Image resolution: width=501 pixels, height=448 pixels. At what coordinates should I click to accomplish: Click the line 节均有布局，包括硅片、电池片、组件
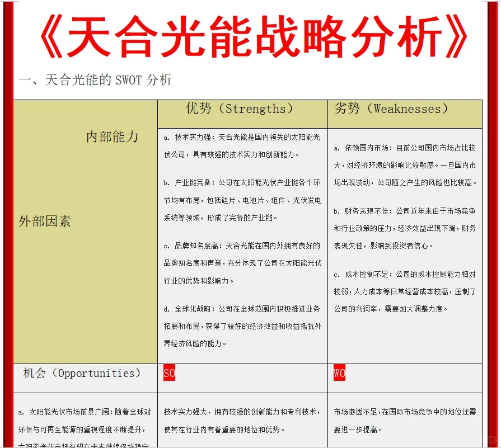click(242, 200)
